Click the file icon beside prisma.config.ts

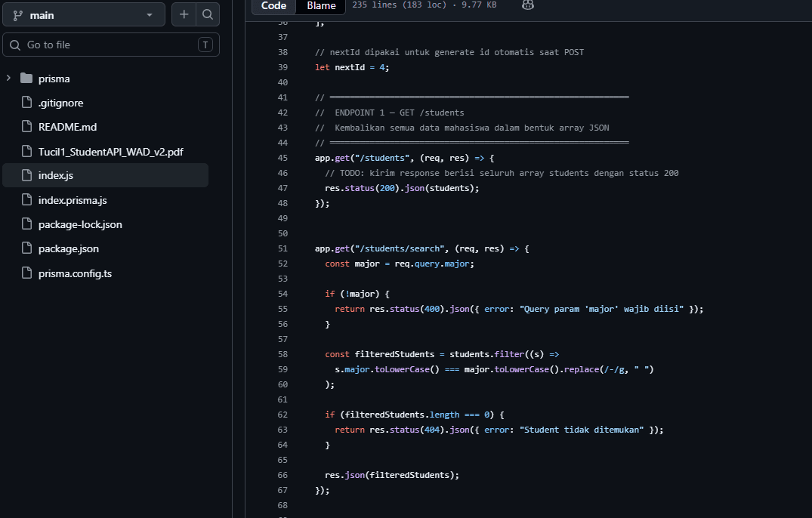[x=26, y=273]
